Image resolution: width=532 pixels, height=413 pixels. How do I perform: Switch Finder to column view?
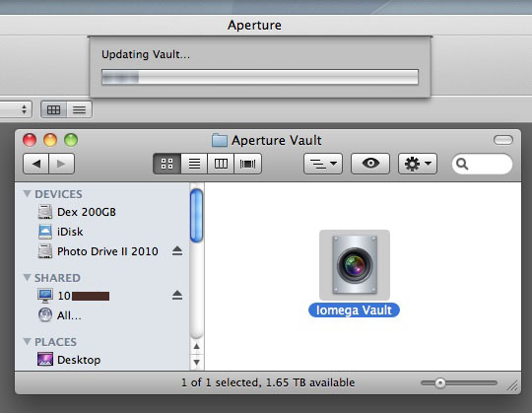pyautogui.click(x=221, y=164)
